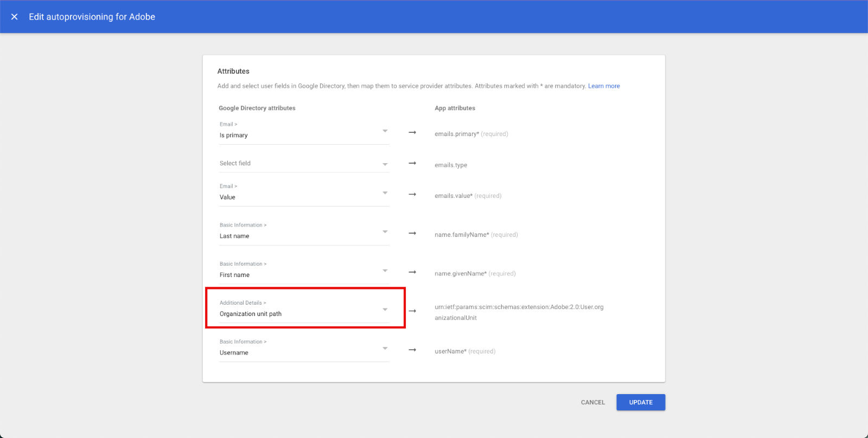Screen dimensions: 868x438
Task: Open the Learn more link
Action: coord(604,86)
